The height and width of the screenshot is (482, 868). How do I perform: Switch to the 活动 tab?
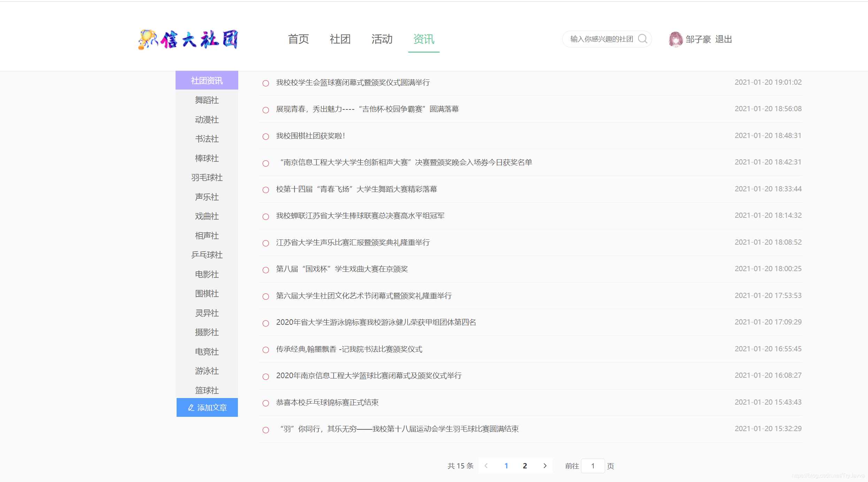pos(382,39)
